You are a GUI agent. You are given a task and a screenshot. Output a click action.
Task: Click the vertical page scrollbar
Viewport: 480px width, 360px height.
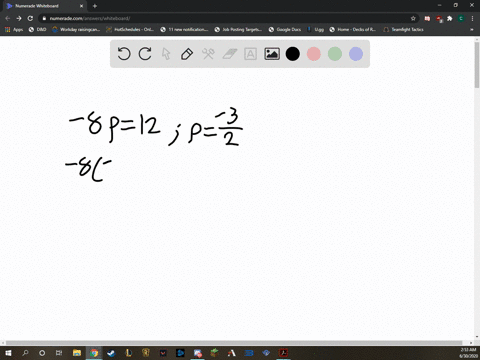(477, 65)
